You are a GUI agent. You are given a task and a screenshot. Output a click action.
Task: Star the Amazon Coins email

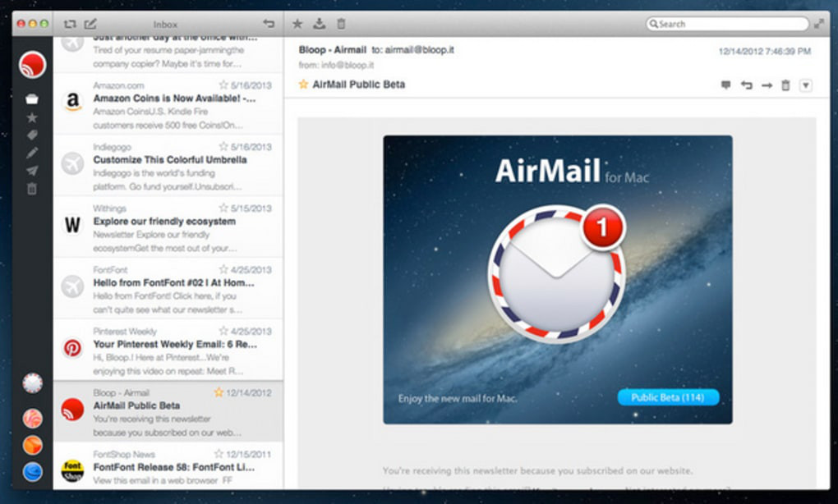pos(223,85)
